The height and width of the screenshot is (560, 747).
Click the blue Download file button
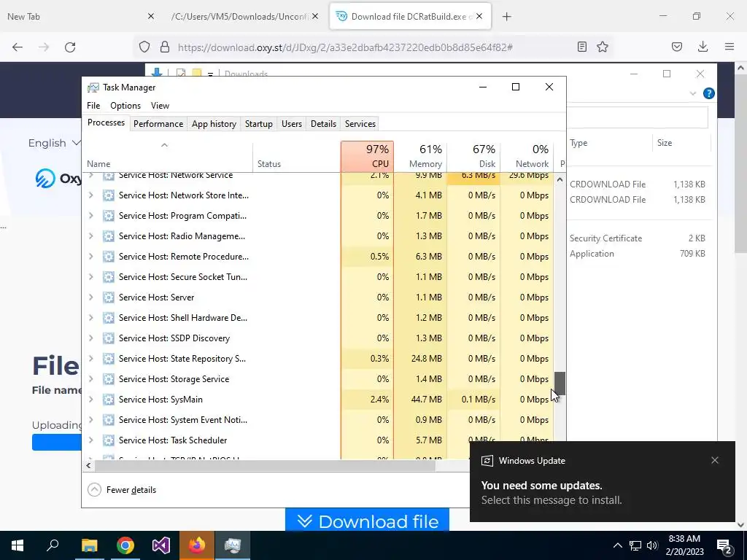click(x=368, y=520)
